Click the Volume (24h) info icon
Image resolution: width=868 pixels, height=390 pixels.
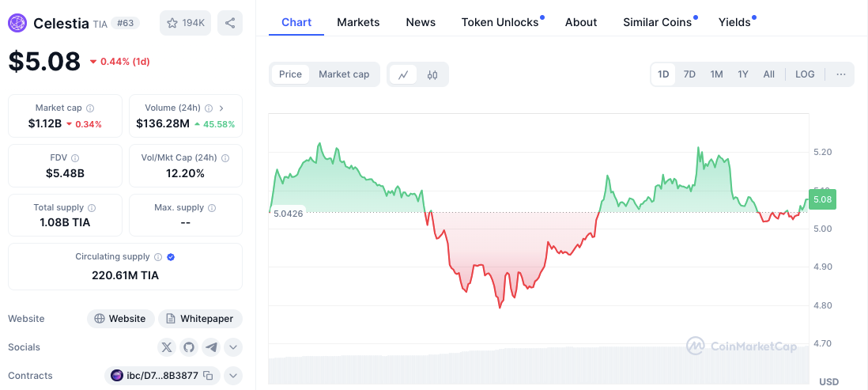pyautogui.click(x=209, y=108)
